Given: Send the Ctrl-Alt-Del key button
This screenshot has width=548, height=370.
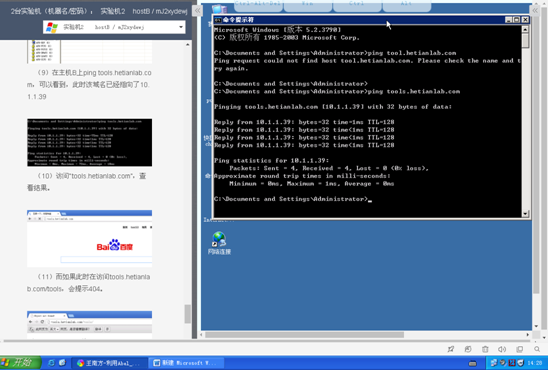Looking at the screenshot, I should 258,5.
